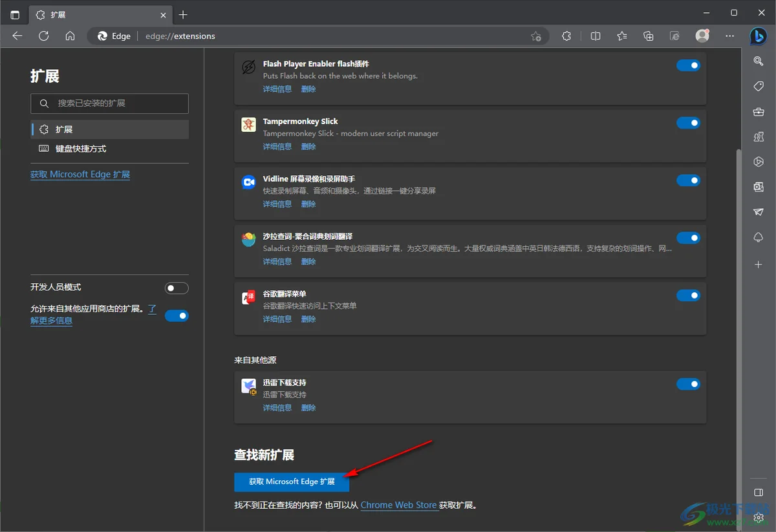
Task: Add this page to favorites star
Action: tap(536, 36)
